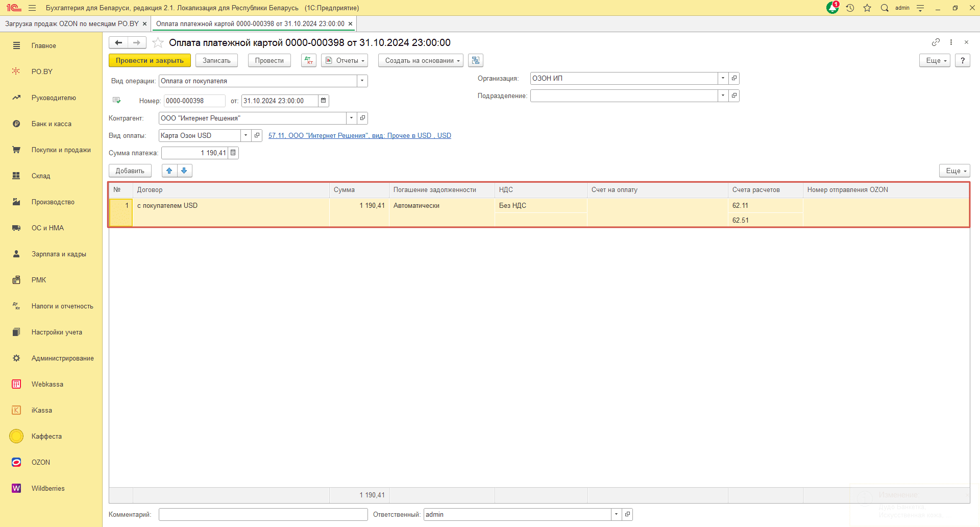The image size is (980, 527).
Task: Open Ответственный user via open-form icon
Action: pyautogui.click(x=627, y=514)
